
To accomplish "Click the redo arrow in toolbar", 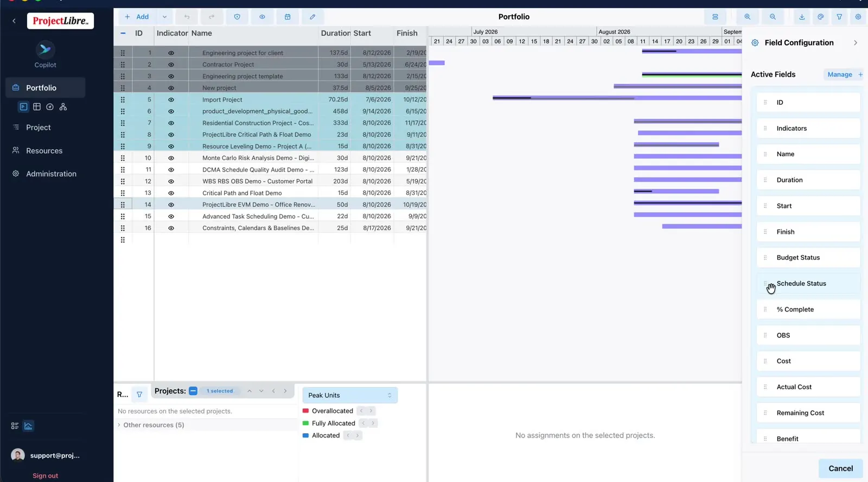I will [x=212, y=17].
